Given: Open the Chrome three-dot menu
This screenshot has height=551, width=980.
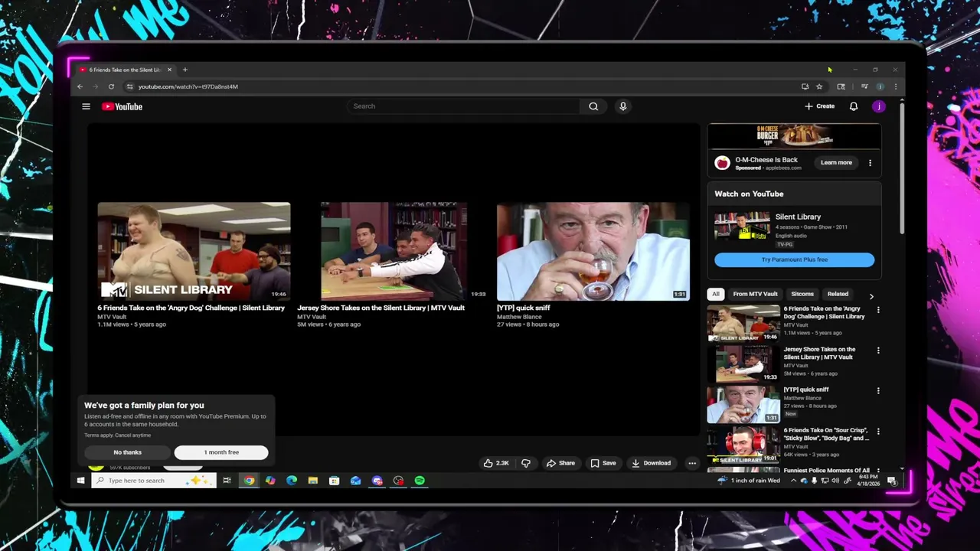Looking at the screenshot, I should (896, 86).
